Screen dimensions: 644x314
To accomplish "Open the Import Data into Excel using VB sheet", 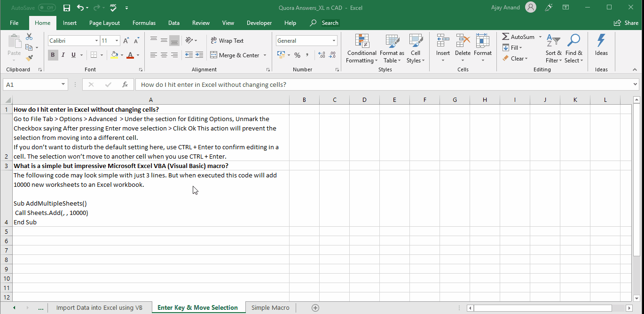I will [x=99, y=307].
